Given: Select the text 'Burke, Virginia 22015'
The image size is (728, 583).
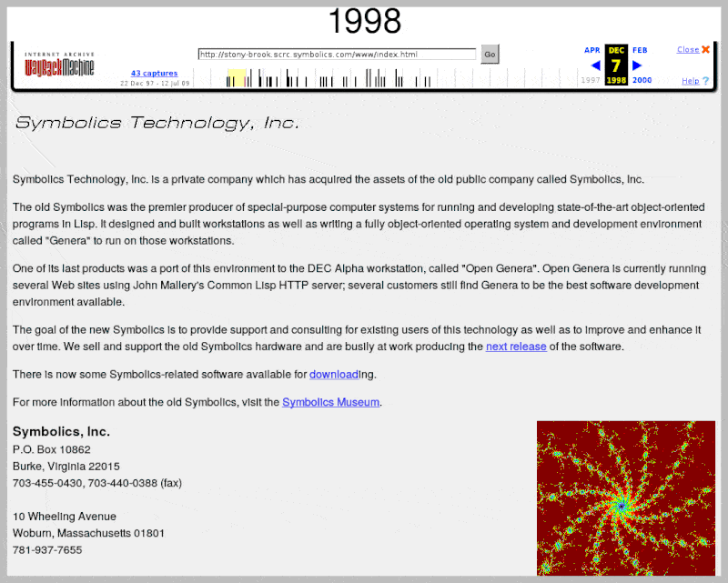Looking at the screenshot, I should (x=66, y=467).
